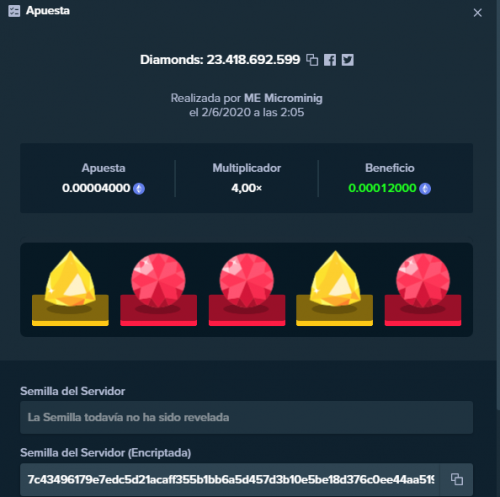500x497 pixels.
Task: Click the green Beneficio amount 0.00012000
Action: (382, 188)
